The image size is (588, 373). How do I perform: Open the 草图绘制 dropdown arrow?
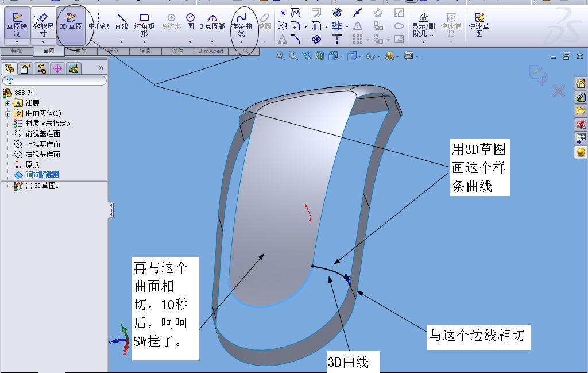coord(17,41)
